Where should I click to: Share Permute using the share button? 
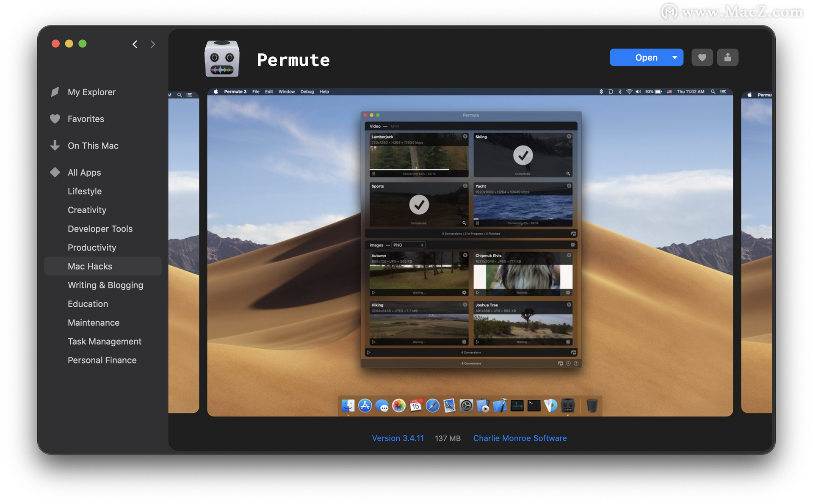pyautogui.click(x=727, y=58)
